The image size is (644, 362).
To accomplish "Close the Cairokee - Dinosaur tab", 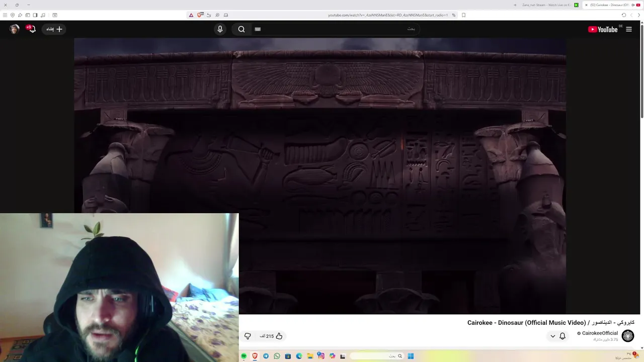I will click(586, 5).
